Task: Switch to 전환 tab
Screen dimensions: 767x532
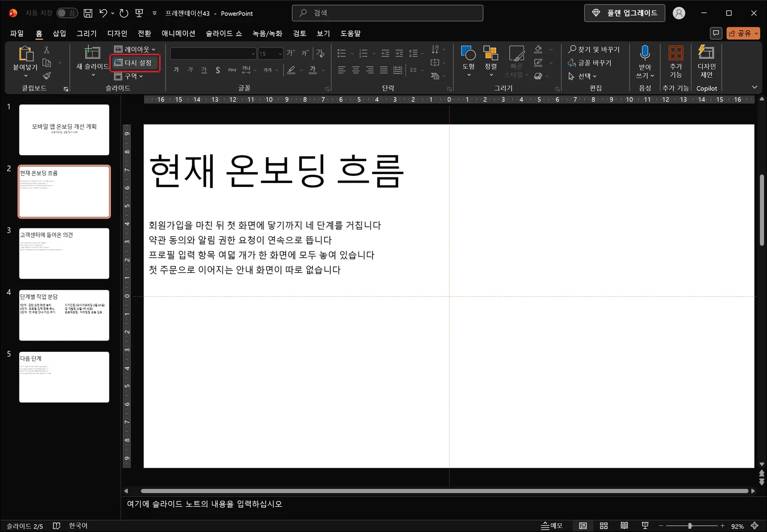Action: point(144,33)
